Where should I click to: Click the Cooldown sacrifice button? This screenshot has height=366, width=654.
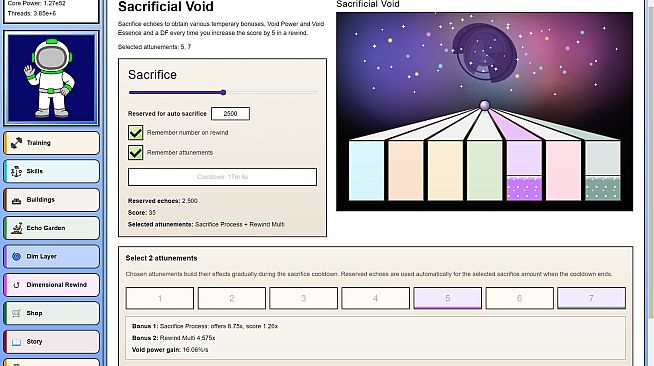point(222,177)
